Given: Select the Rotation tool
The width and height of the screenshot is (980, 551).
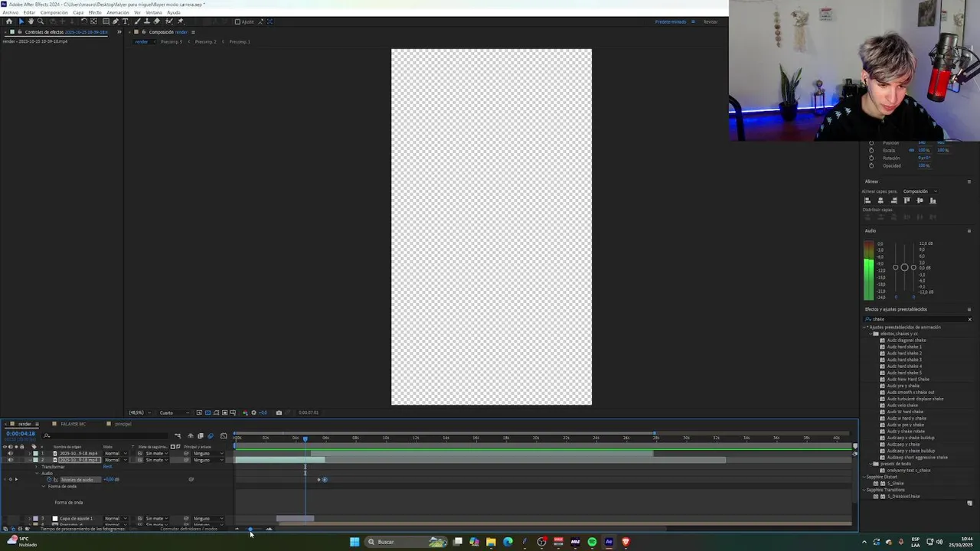Looking at the screenshot, I should coord(84,21).
